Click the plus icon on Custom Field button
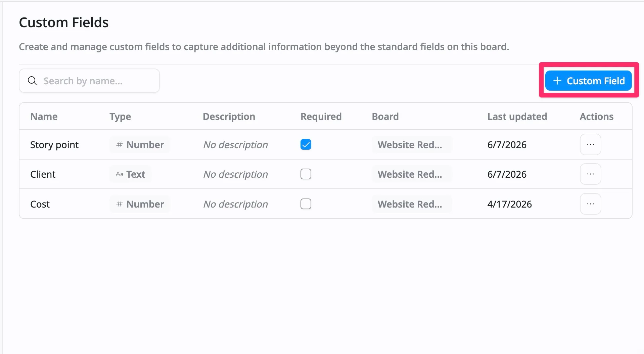This screenshot has height=354, width=644. (x=557, y=81)
